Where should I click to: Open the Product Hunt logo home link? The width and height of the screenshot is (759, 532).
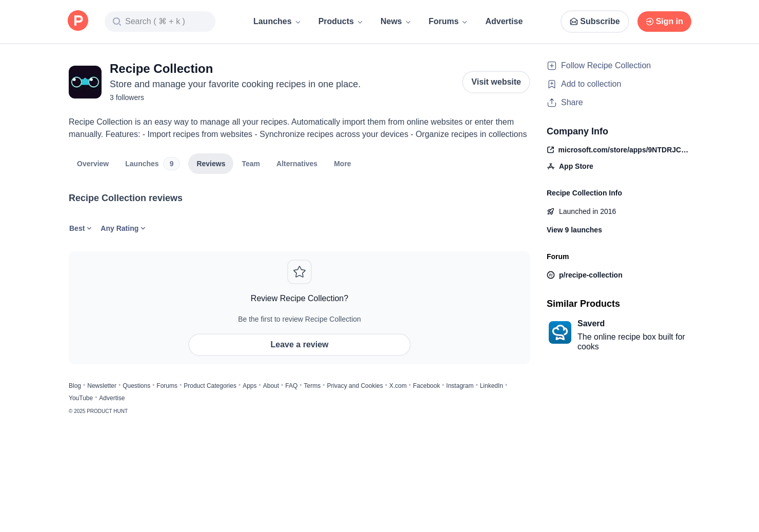(x=78, y=21)
